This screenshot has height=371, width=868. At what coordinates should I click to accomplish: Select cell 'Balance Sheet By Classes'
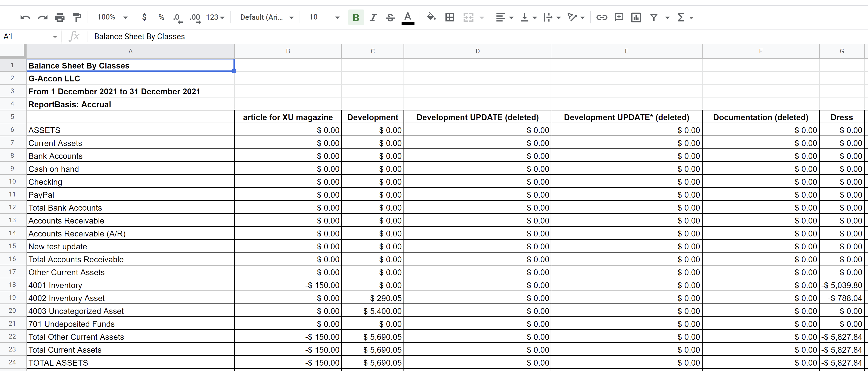[131, 65]
